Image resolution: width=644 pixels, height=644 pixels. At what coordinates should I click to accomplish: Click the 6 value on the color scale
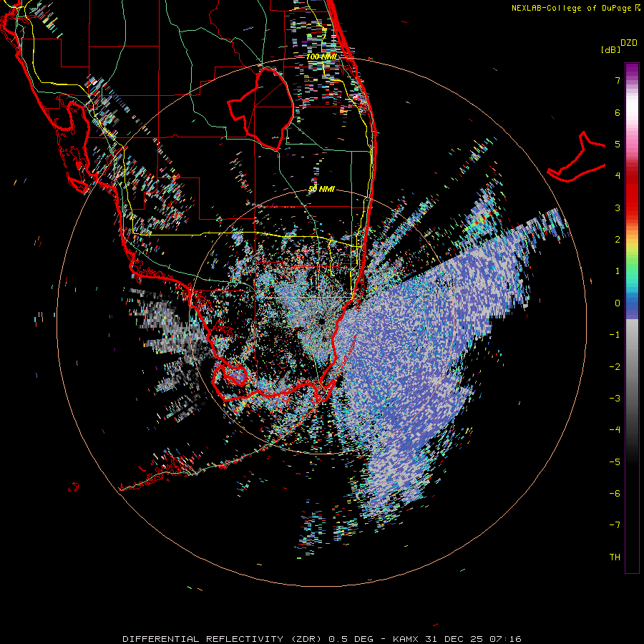coord(618,112)
